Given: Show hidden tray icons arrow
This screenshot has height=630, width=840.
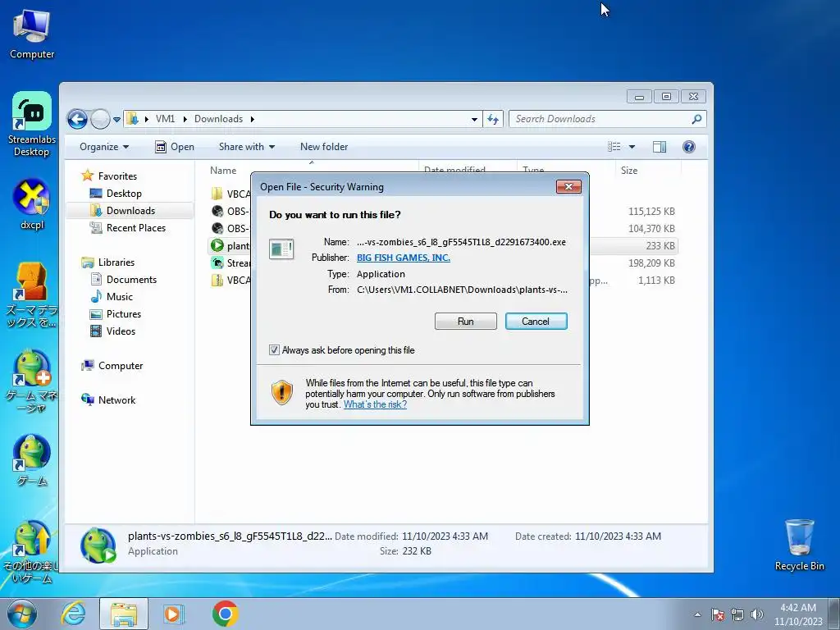Looking at the screenshot, I should (697, 614).
